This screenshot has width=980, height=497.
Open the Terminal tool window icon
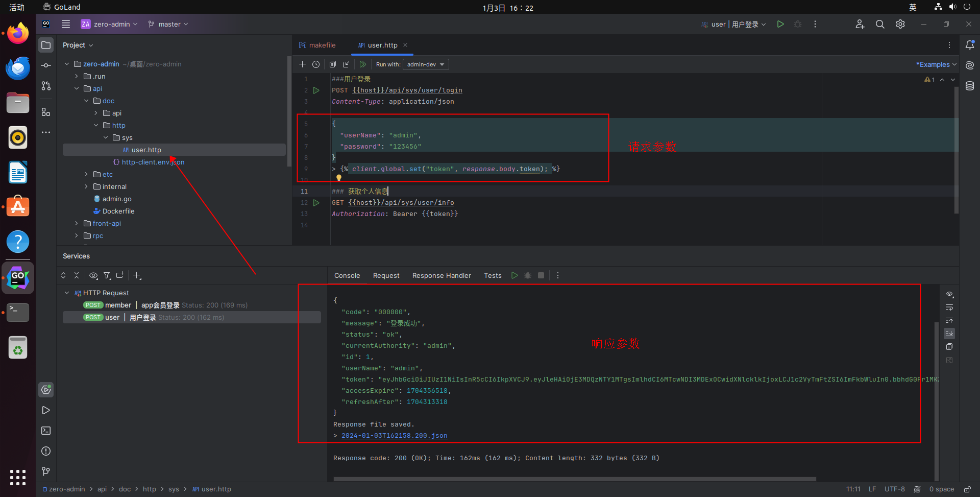[x=46, y=431]
